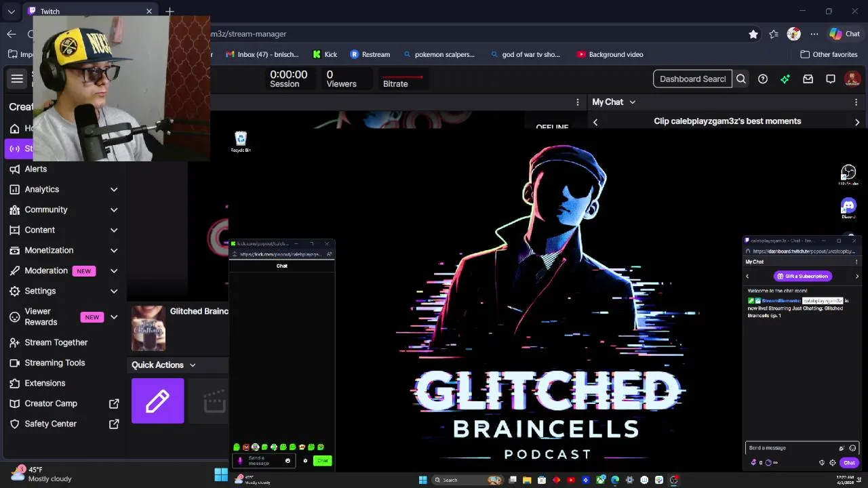Open the Kick bookmark
This screenshot has height=488, width=868.
(325, 54)
